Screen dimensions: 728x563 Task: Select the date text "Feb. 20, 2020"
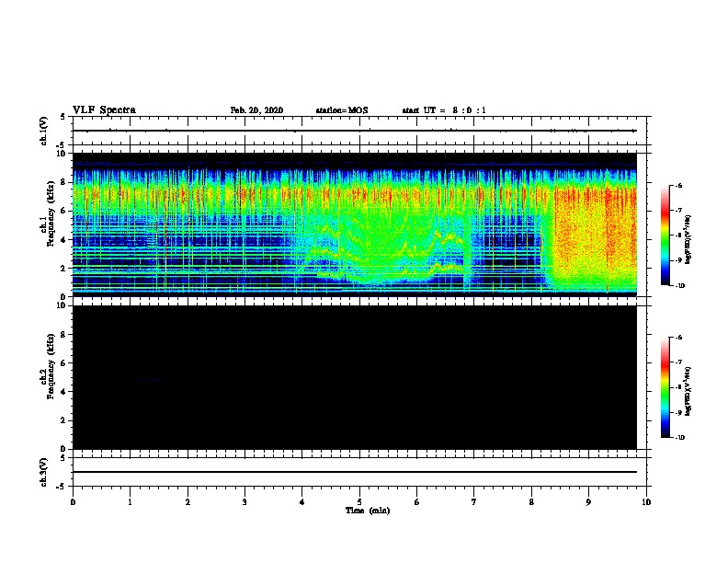(256, 110)
